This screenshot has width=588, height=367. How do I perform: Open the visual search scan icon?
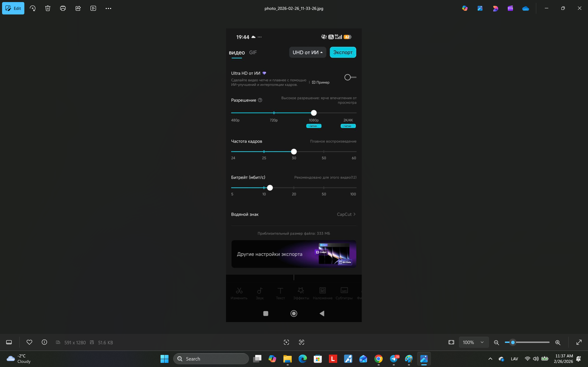286,342
